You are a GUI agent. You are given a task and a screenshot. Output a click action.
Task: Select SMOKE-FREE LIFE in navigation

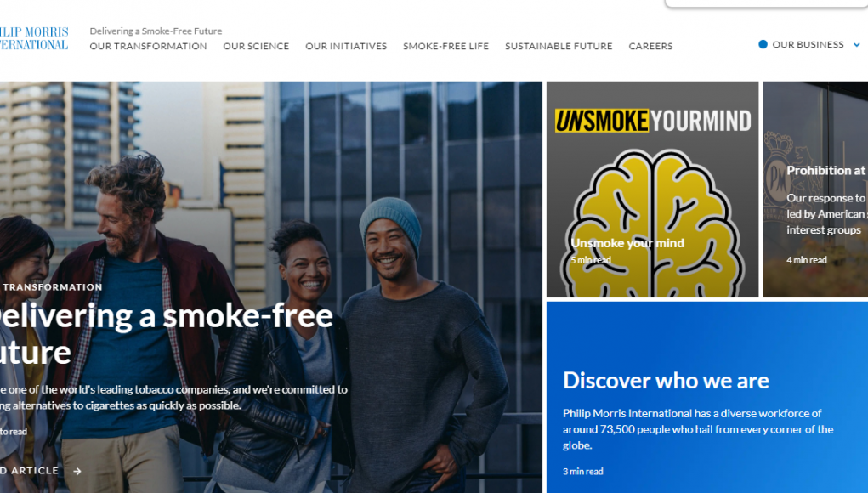(x=445, y=47)
